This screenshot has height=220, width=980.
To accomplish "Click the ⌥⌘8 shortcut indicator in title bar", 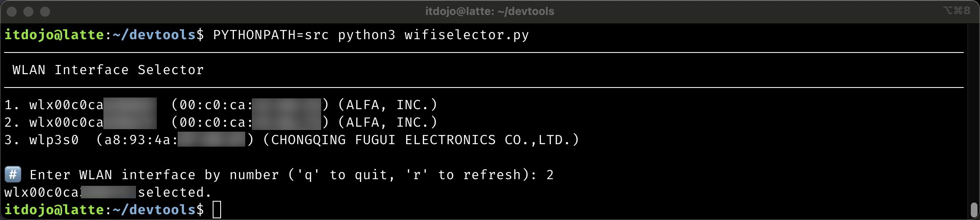I will 957,10.
